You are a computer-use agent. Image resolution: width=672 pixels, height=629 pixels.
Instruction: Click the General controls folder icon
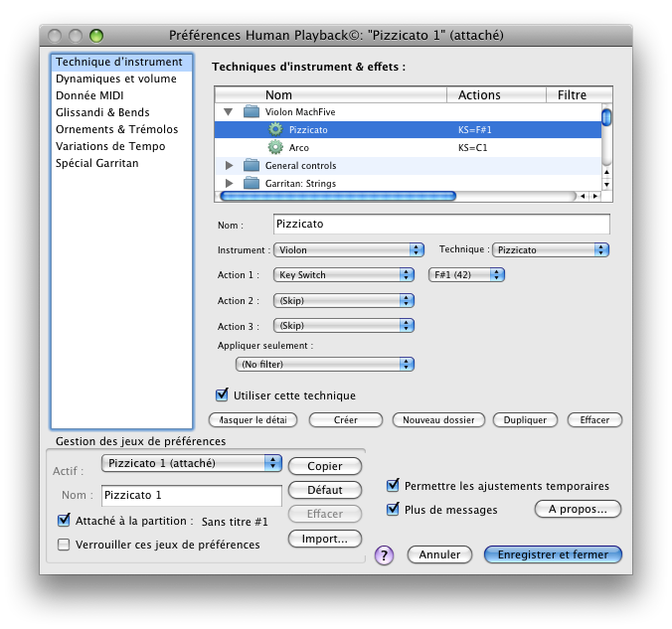click(x=251, y=166)
